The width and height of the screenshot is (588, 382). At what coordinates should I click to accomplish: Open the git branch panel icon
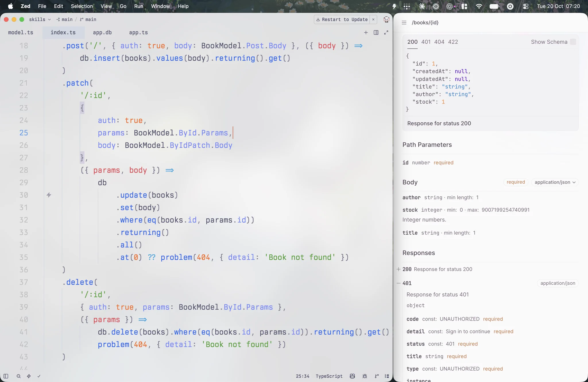[377, 376]
